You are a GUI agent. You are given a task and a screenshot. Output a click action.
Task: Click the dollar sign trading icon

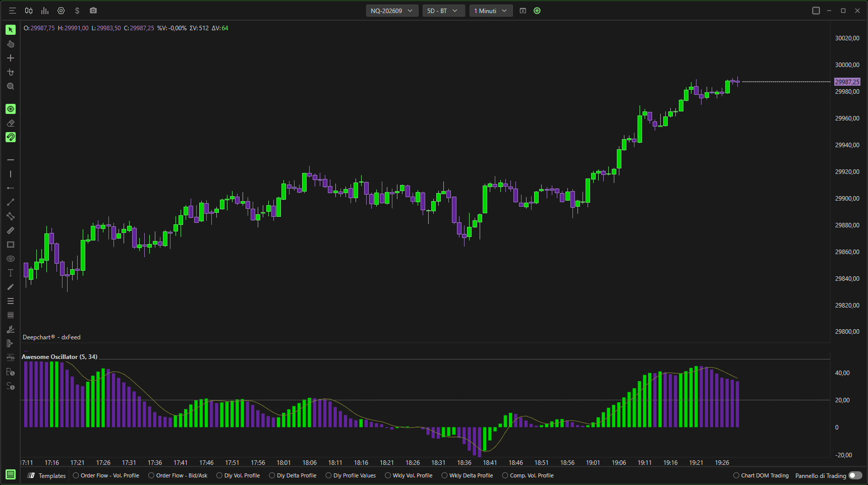click(77, 11)
